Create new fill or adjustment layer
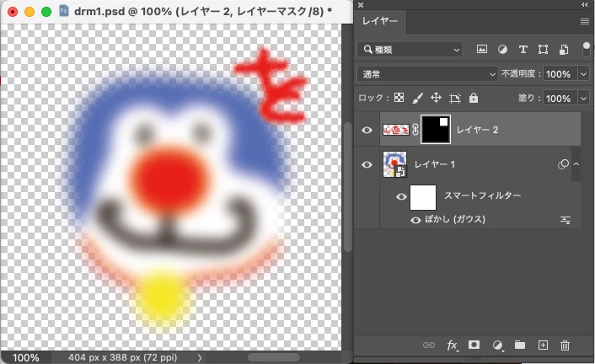The width and height of the screenshot is (595, 364). tap(497, 345)
